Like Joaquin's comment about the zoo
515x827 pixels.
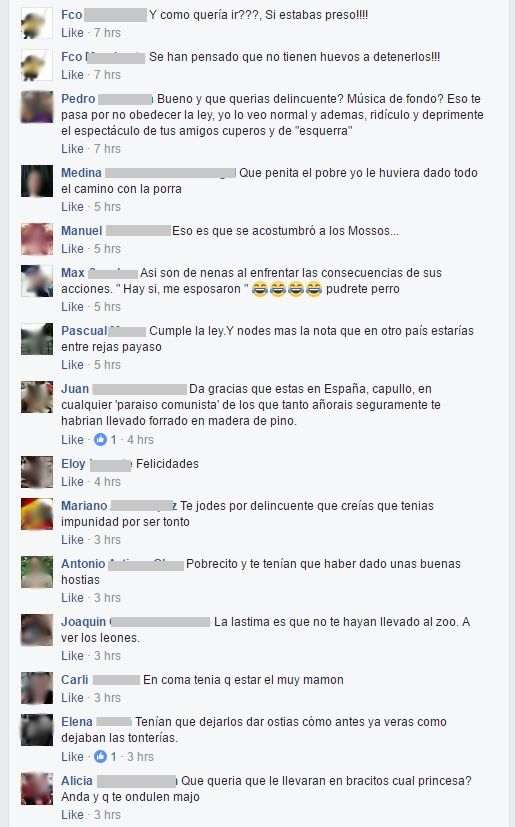coord(72,656)
